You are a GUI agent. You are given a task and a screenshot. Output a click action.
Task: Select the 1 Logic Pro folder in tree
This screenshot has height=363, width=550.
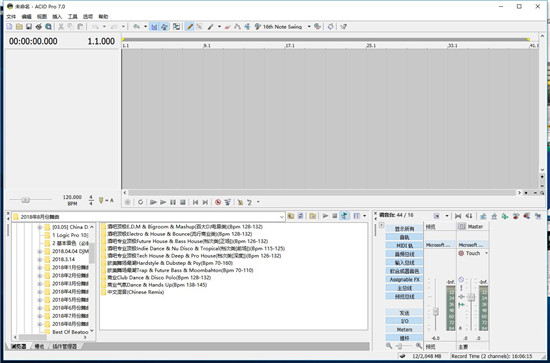click(70, 235)
